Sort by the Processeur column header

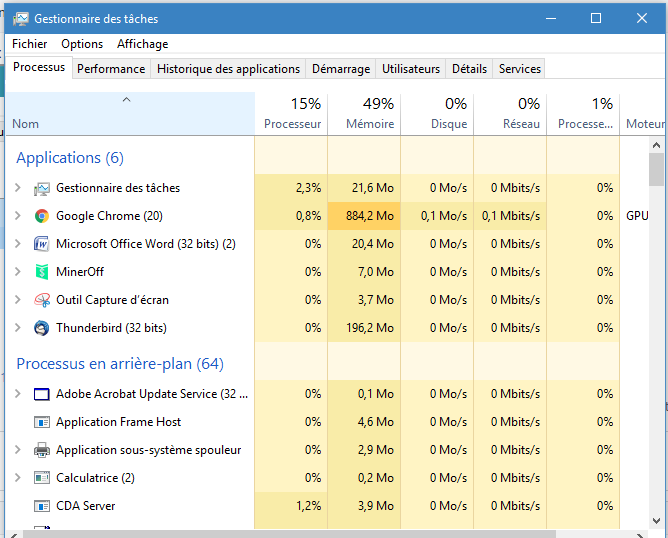292,114
